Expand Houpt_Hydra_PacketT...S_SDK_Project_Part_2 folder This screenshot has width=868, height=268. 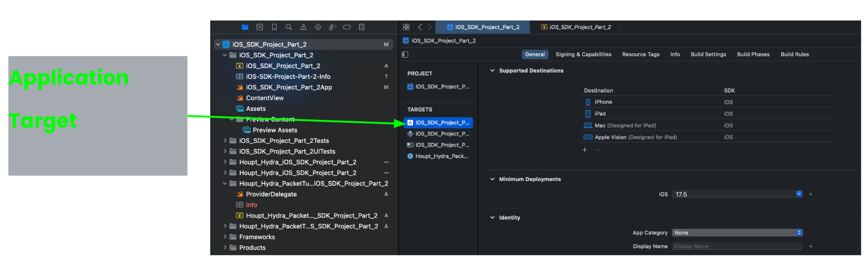225,226
